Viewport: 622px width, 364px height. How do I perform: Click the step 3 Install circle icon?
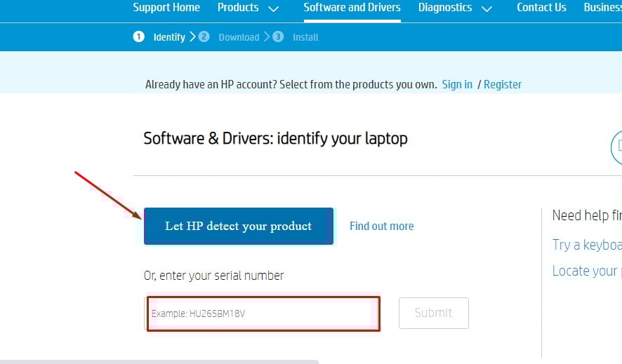coord(278,36)
